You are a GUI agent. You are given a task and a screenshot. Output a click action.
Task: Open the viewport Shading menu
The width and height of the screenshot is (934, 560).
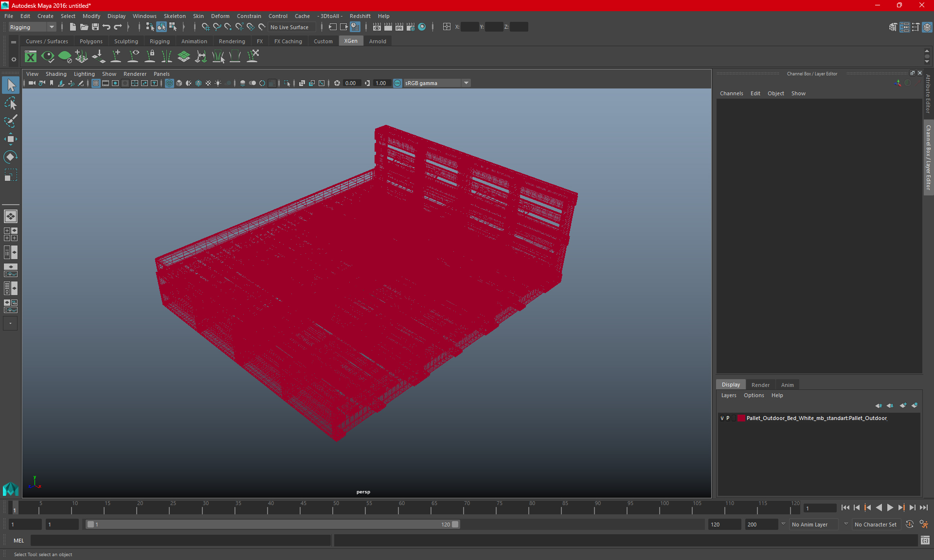[x=56, y=74]
